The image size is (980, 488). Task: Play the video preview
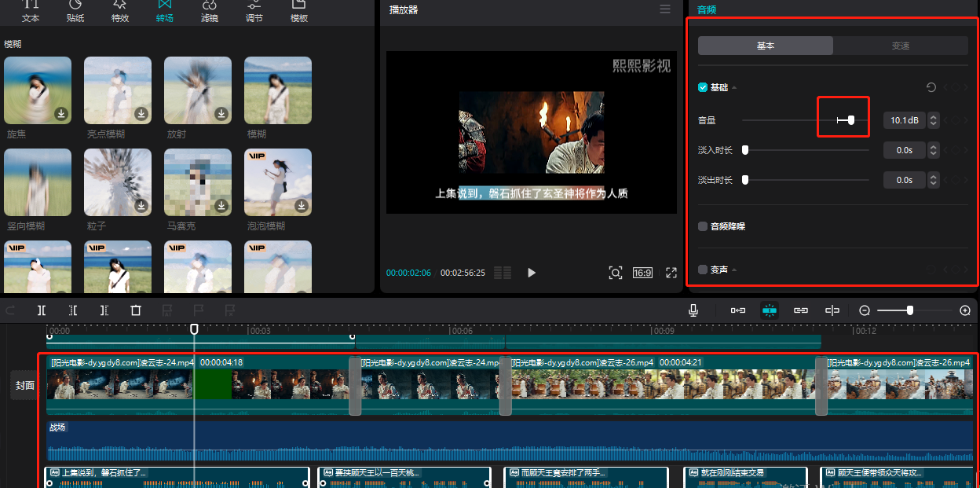tap(532, 273)
